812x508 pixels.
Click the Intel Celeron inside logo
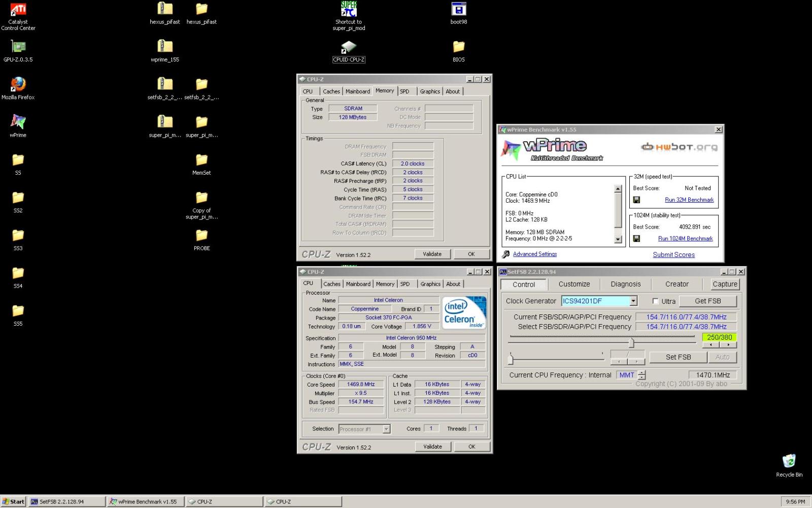tap(464, 312)
